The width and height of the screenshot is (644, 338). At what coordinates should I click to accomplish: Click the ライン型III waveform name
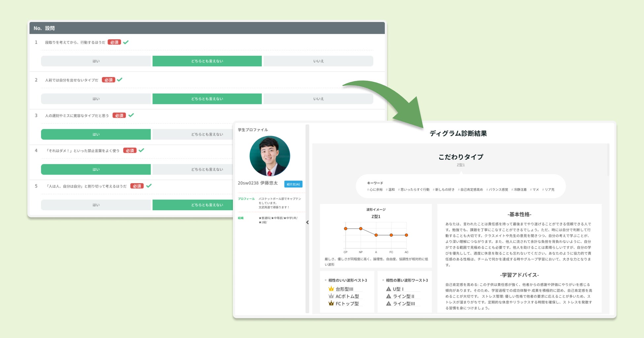(404, 304)
